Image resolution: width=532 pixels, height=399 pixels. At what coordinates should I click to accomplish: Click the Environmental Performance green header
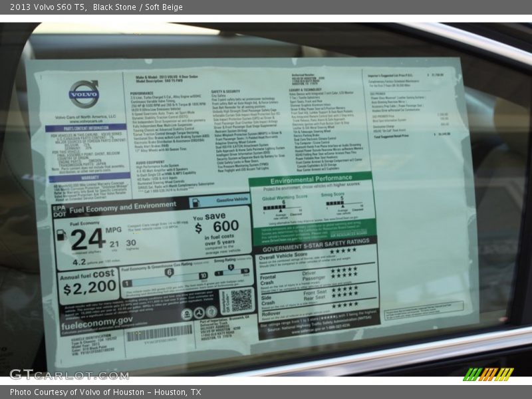pos(311,179)
